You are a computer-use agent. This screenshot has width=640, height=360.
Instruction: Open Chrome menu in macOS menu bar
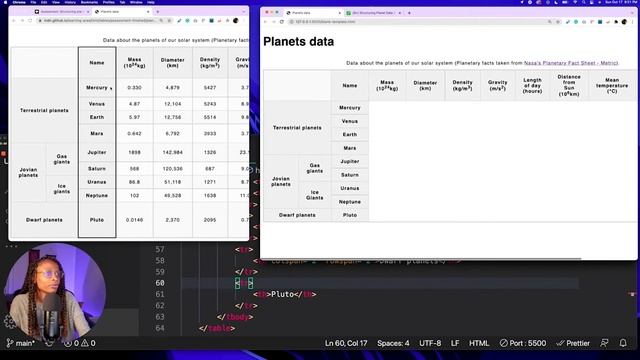[x=19, y=2]
